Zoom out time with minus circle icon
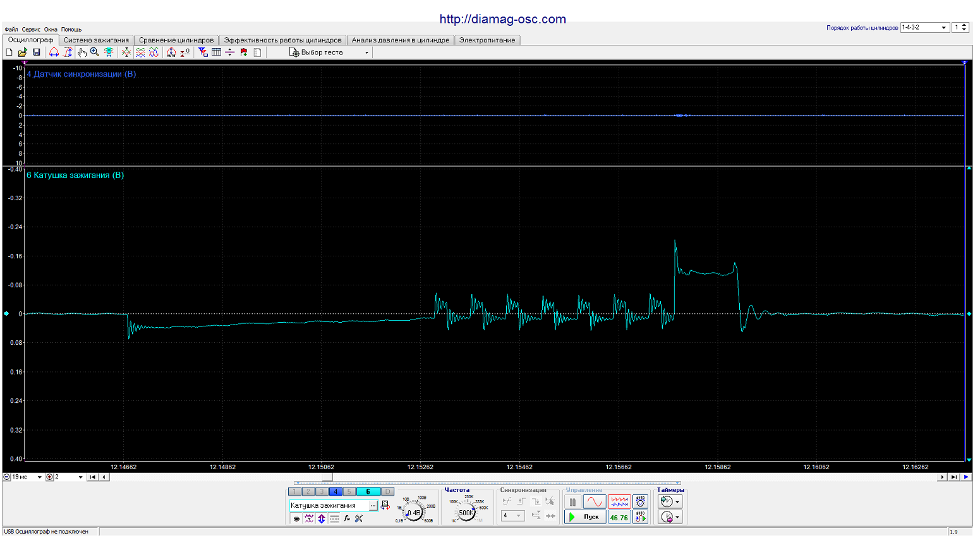The image size is (980, 538). click(7, 477)
